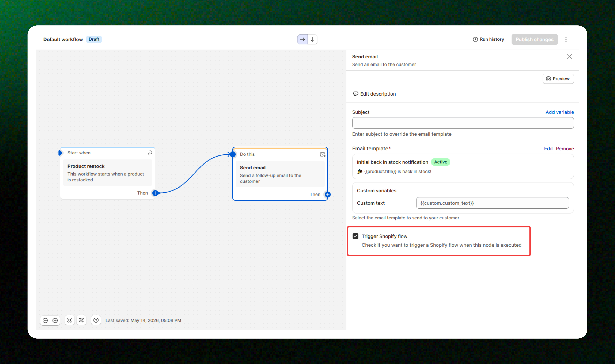Select the Product restock trigger card

coord(107,173)
